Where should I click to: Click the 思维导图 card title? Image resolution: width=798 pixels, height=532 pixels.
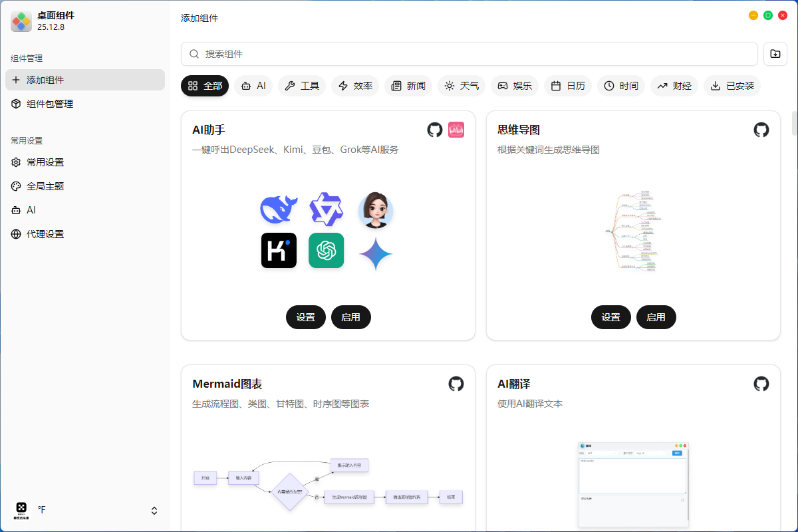519,130
